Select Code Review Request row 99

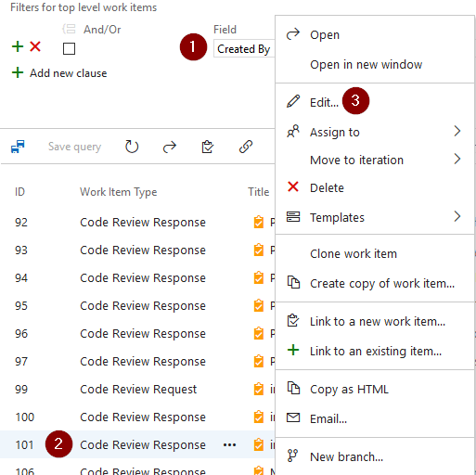point(137,390)
